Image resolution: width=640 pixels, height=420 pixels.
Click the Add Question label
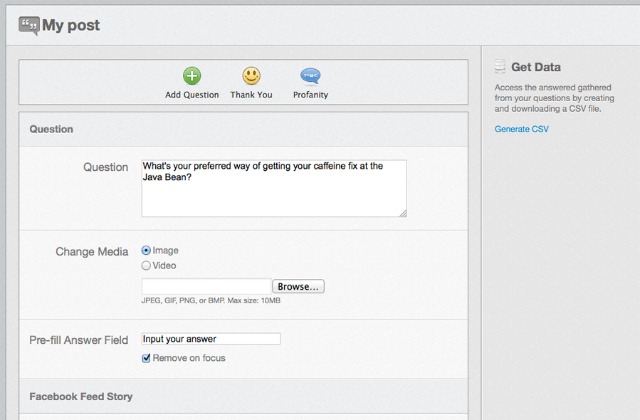pyautogui.click(x=192, y=95)
